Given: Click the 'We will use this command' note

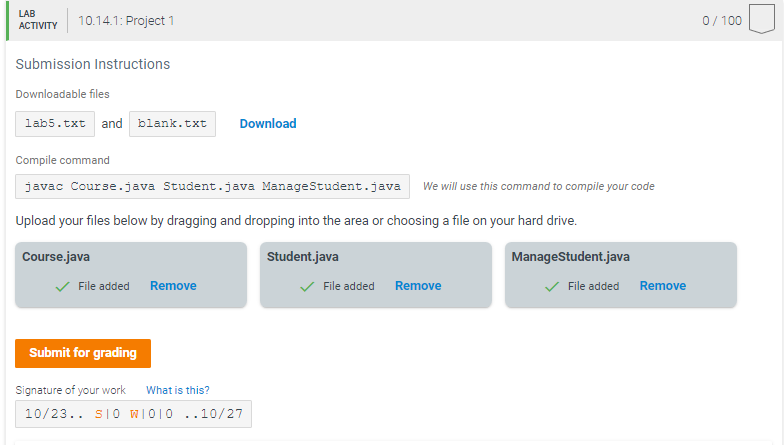Looking at the screenshot, I should tap(538, 186).
